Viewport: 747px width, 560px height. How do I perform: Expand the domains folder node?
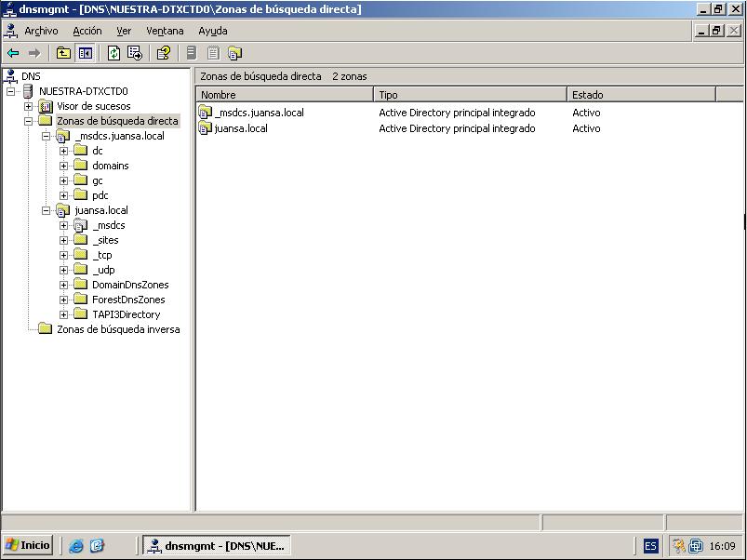64,166
